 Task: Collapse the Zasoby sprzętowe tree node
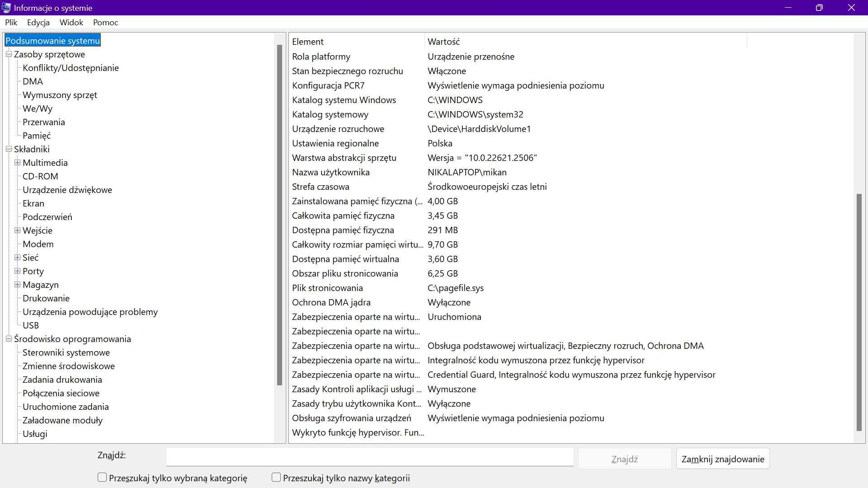tap(9, 54)
